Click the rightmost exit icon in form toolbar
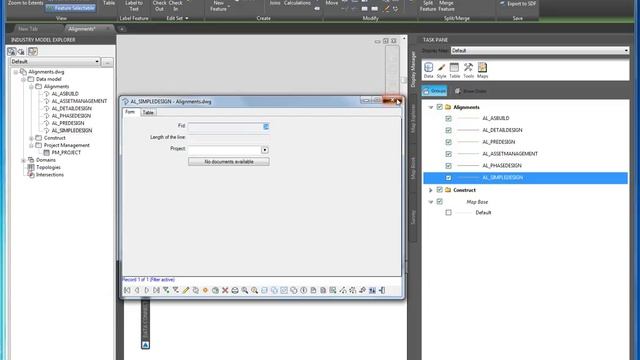Image resolution: width=640 pixels, height=360 pixels. [x=382, y=290]
